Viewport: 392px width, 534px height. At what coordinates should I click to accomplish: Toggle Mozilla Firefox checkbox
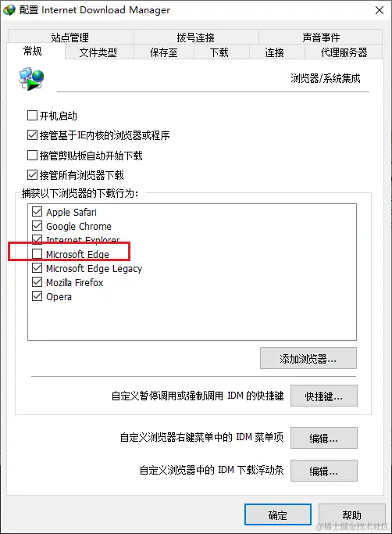37,282
